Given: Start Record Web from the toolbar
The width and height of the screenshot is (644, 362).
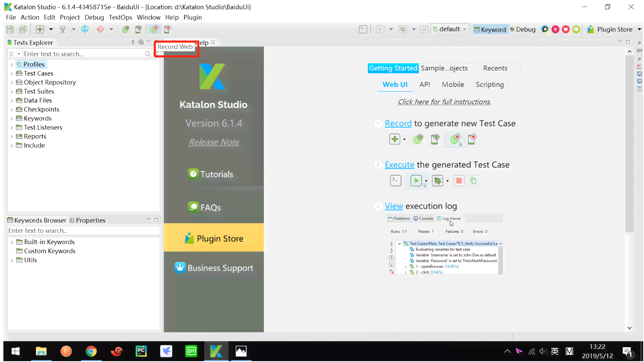Looking at the screenshot, I should click(154, 29).
